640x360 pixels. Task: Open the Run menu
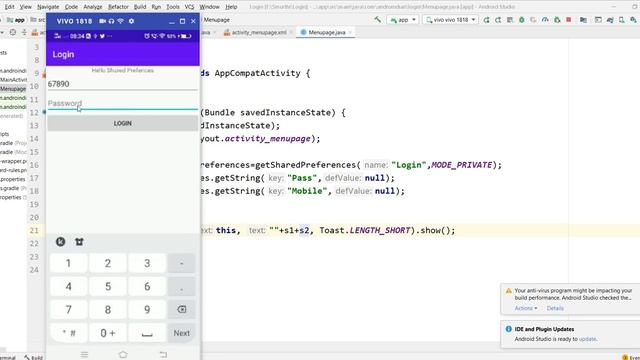(156, 7)
